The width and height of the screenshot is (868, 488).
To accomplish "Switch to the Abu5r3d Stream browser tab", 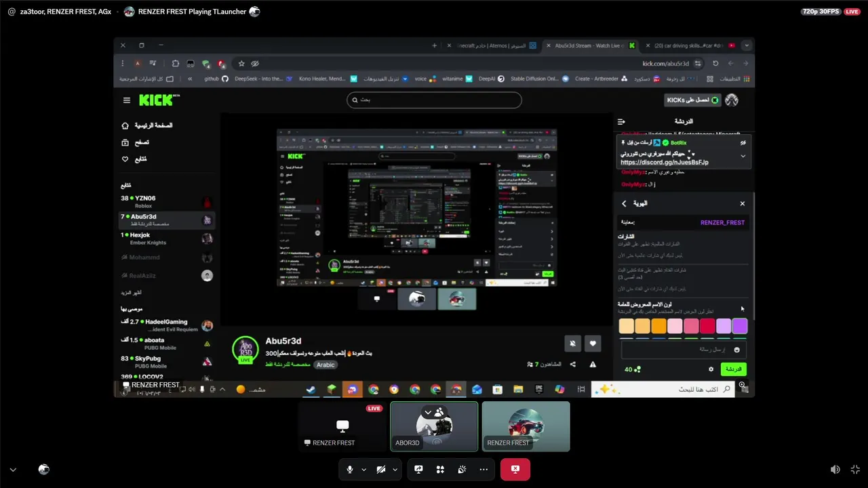I will [x=590, y=45].
